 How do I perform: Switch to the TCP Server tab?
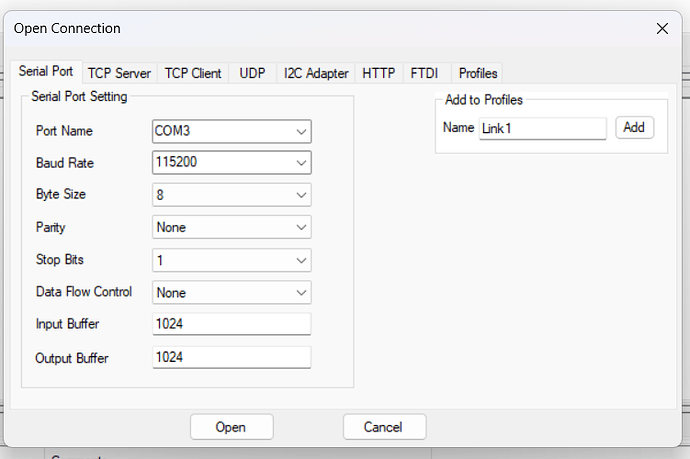point(119,73)
